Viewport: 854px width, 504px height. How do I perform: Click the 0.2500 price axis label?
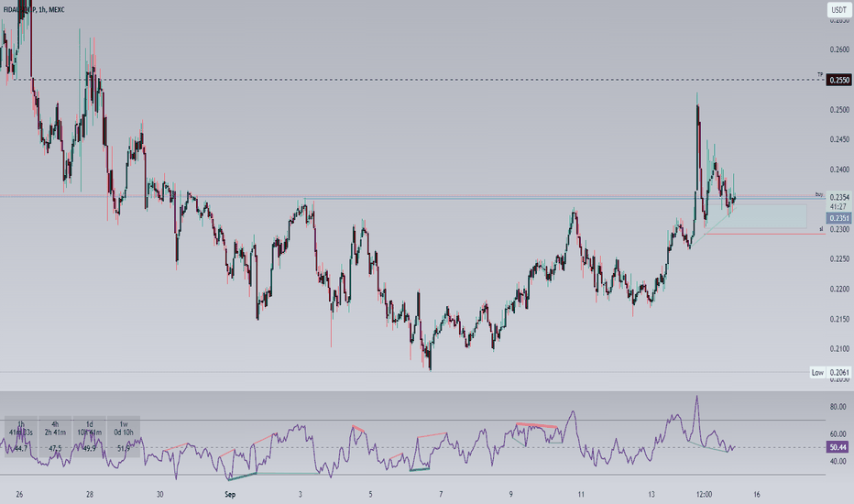[839, 110]
